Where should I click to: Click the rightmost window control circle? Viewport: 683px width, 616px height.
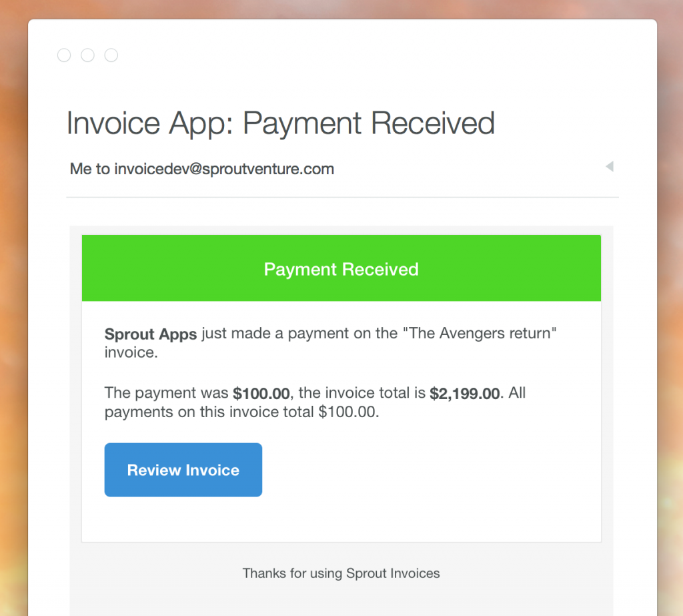coord(111,55)
